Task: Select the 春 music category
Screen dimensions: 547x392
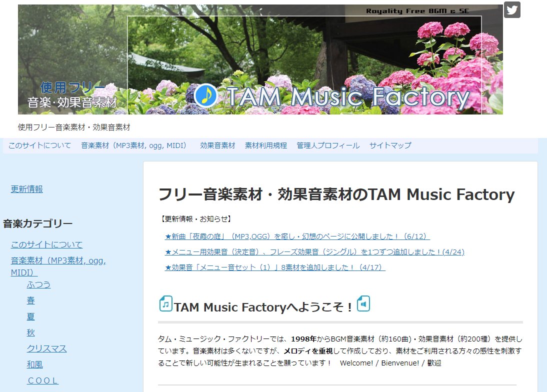Action: pos(31,300)
